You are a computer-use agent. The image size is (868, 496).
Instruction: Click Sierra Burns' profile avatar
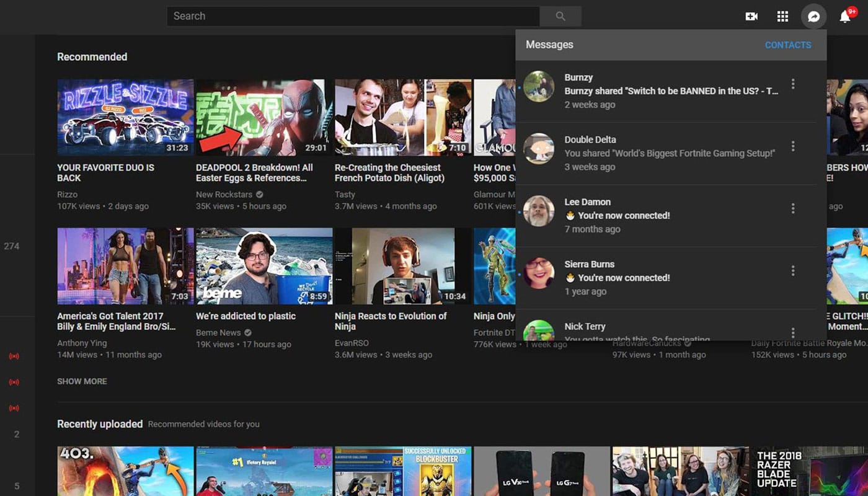(x=539, y=273)
